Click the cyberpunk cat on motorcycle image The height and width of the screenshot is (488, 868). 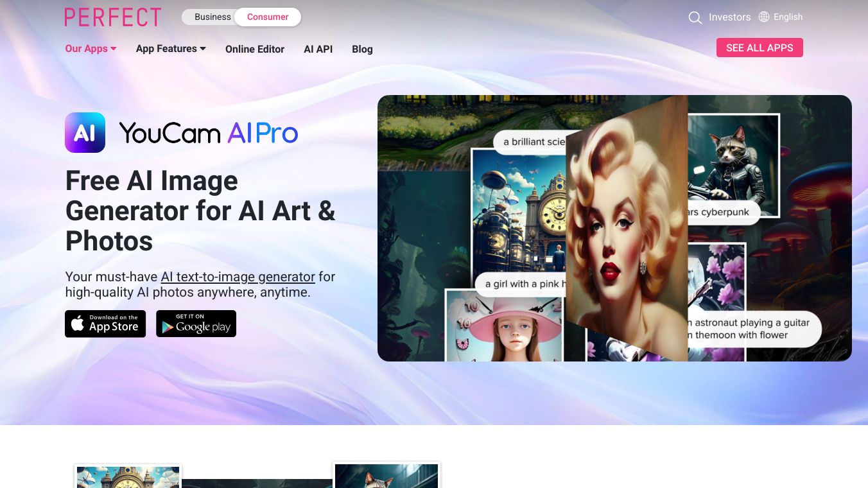(x=733, y=161)
